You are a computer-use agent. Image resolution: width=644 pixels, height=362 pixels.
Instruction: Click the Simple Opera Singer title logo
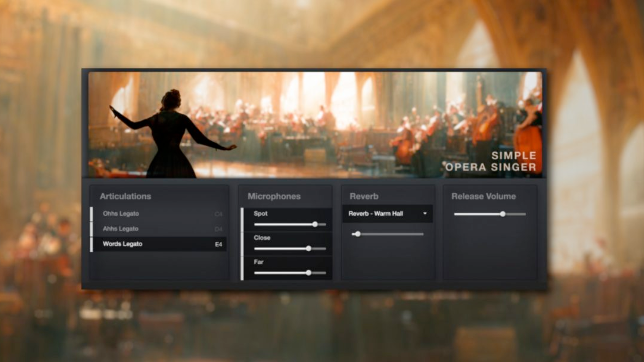(x=491, y=161)
